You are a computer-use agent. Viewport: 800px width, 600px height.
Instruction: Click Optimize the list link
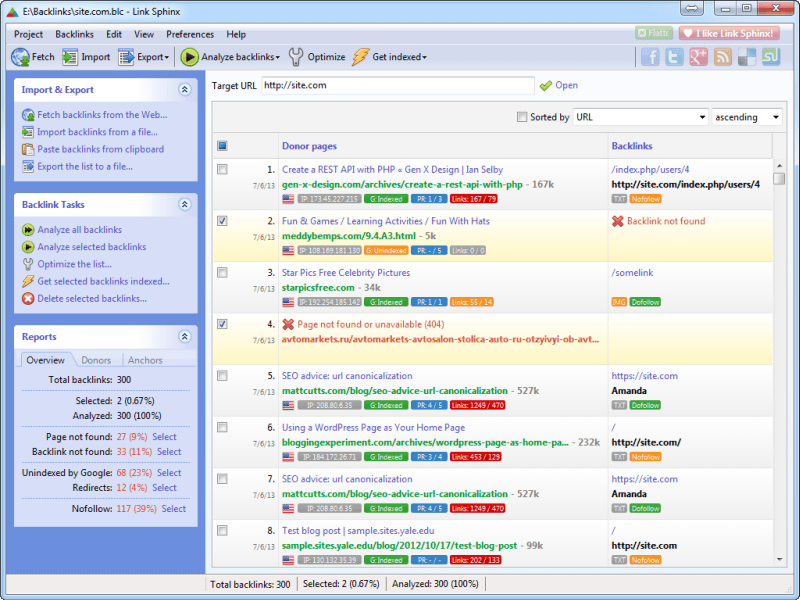(x=74, y=264)
